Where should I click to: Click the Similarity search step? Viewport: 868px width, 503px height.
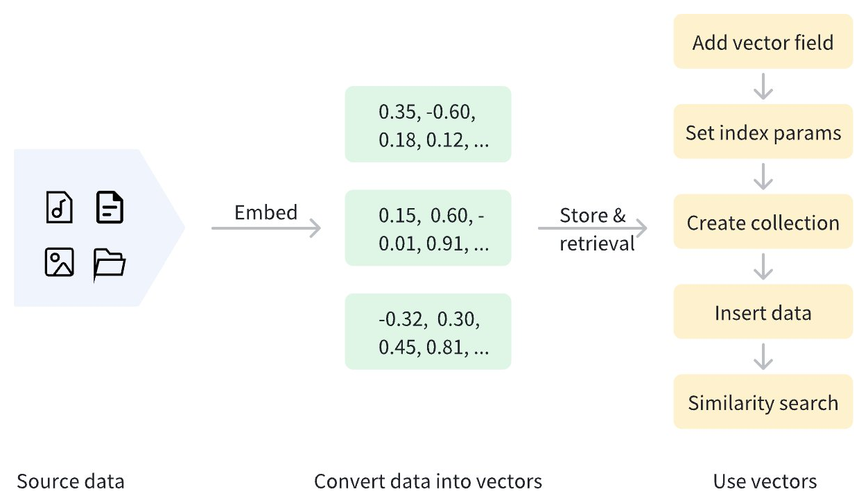point(763,403)
